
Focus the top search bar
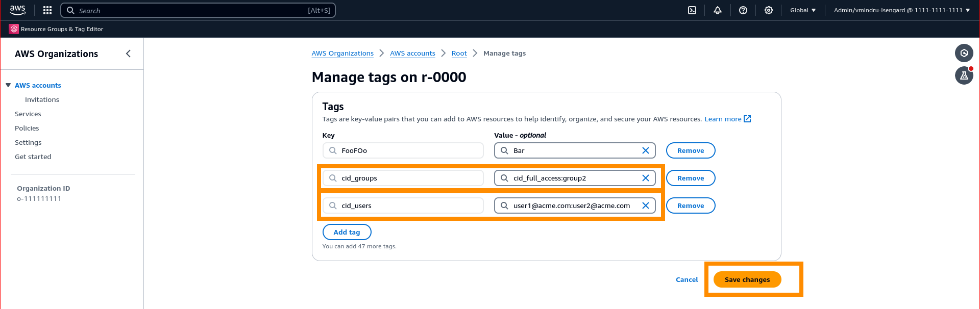198,10
